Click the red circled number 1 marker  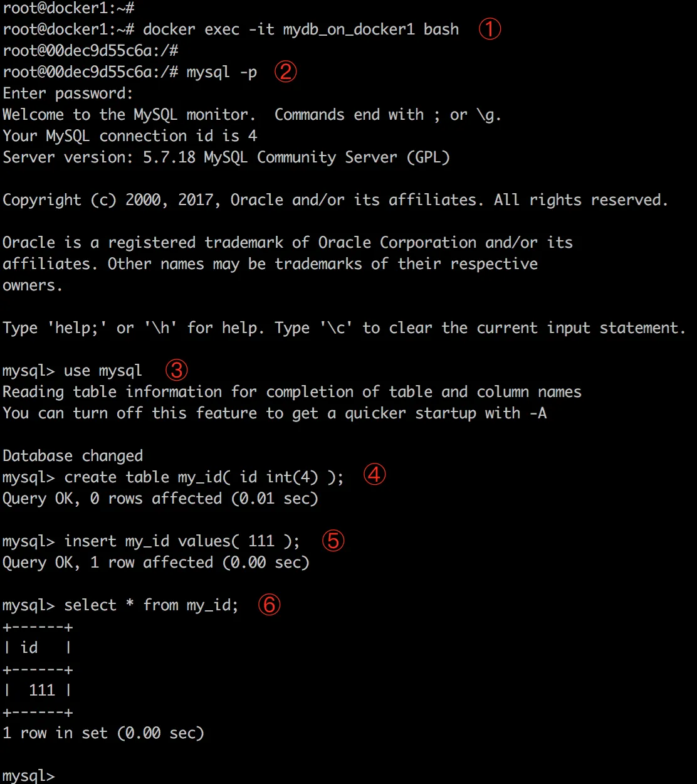coord(490,29)
